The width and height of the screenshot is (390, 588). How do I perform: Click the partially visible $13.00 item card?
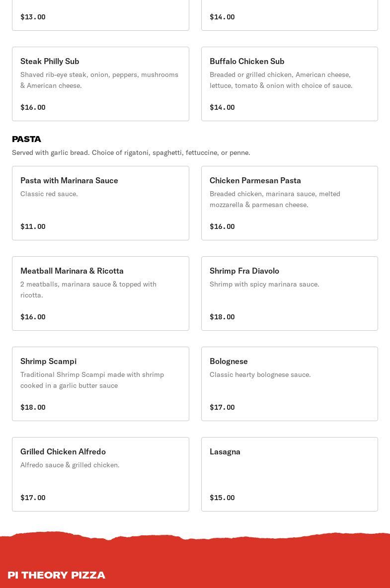point(100,15)
